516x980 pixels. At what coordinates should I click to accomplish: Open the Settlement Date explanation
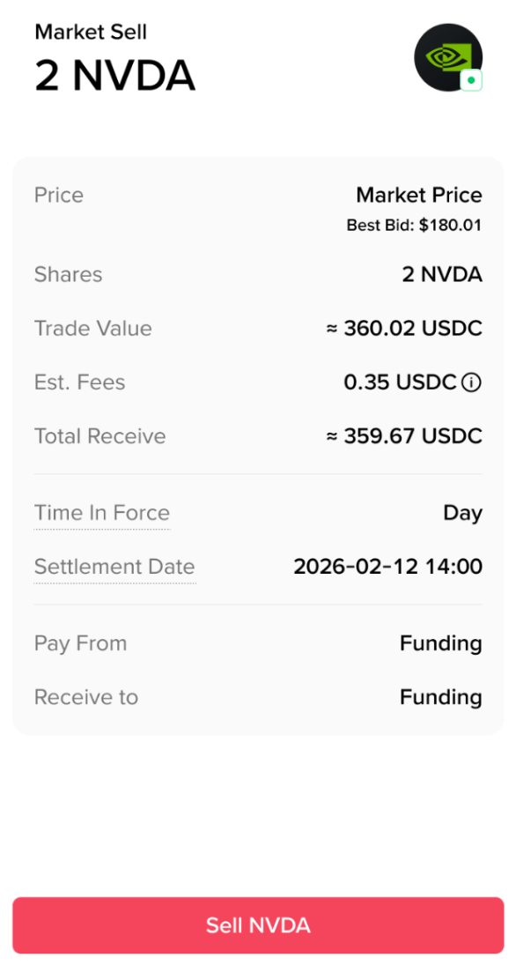(x=114, y=567)
